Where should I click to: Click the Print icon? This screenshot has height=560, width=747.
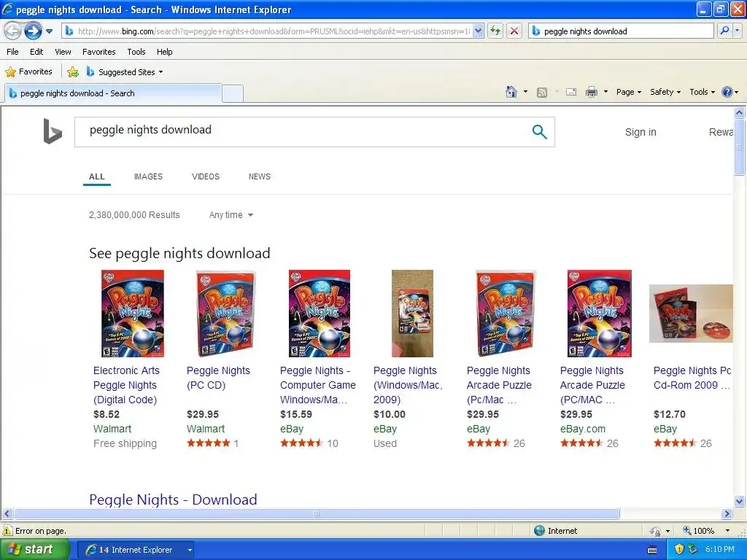pos(591,92)
